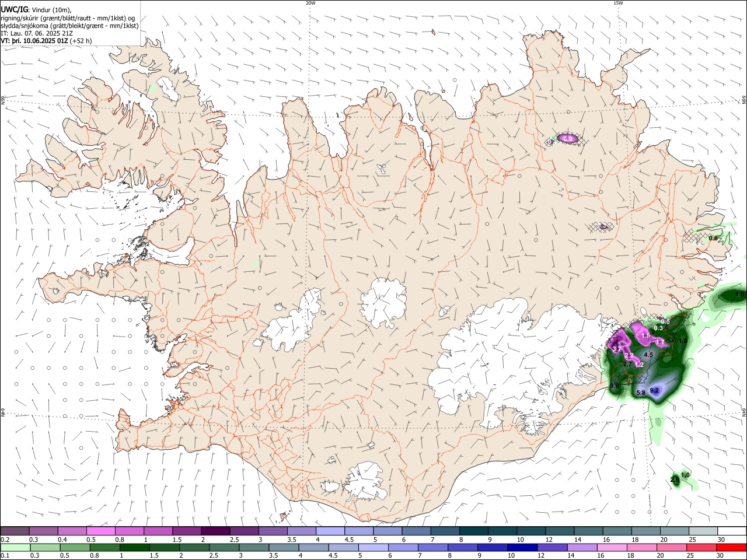Screen dimensions: 747x560
Task: Select the white 2.2 snow value
Action: [629, 355]
